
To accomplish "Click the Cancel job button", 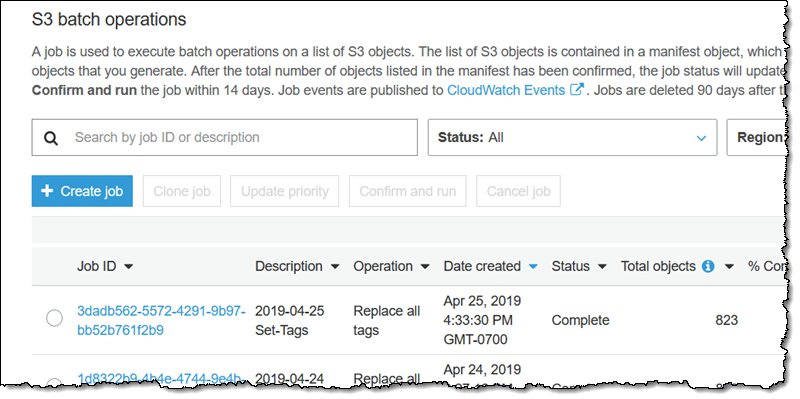I will [x=518, y=191].
